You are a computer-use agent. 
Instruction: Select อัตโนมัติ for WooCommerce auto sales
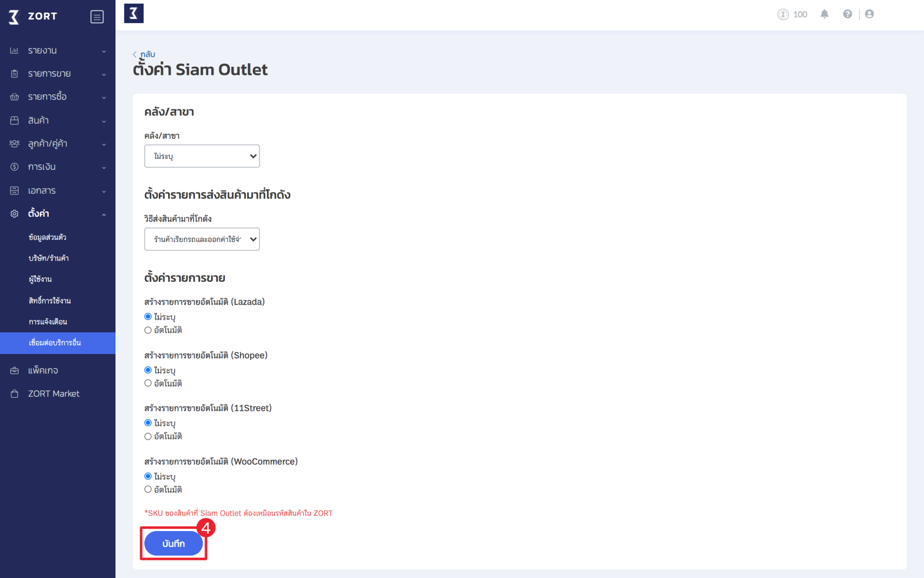coord(148,489)
